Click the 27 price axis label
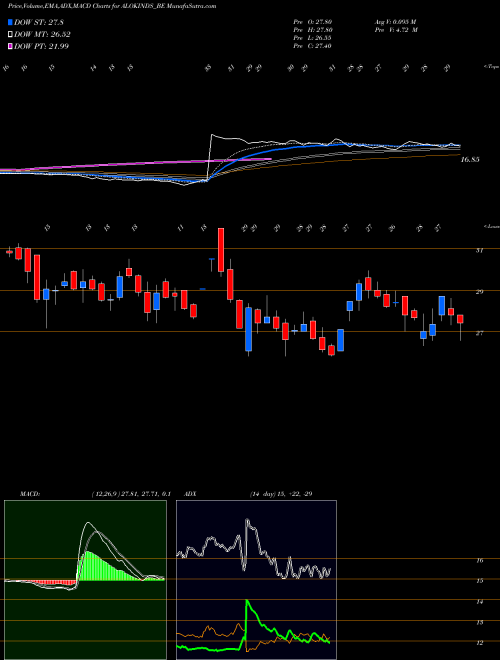This screenshot has height=660, width=500. [479, 333]
